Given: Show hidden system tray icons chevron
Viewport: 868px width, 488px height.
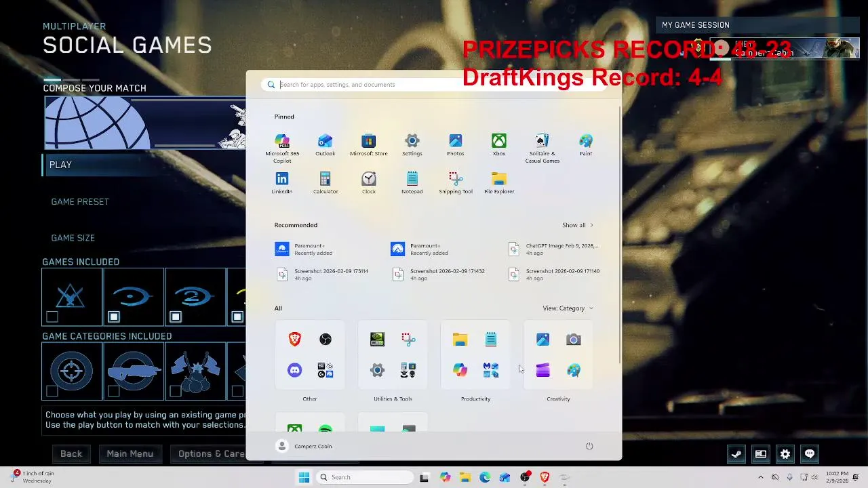Looking at the screenshot, I should coord(760,477).
